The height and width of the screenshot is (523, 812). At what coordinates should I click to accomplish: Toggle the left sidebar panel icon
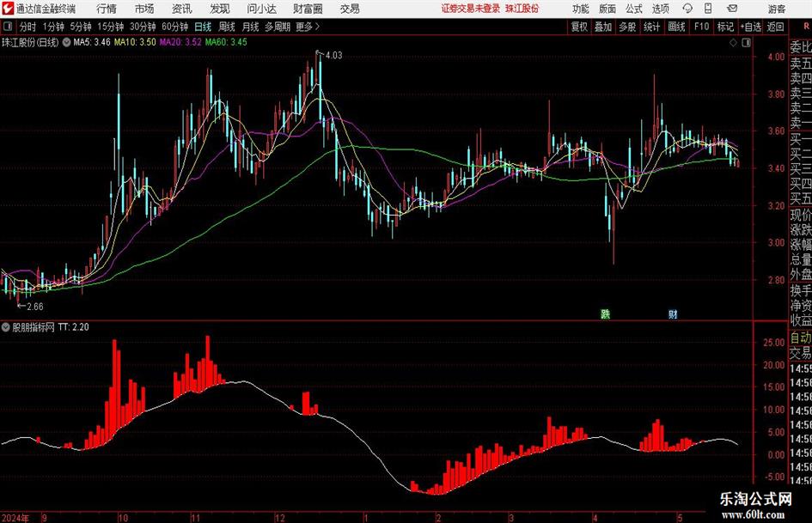(7, 27)
